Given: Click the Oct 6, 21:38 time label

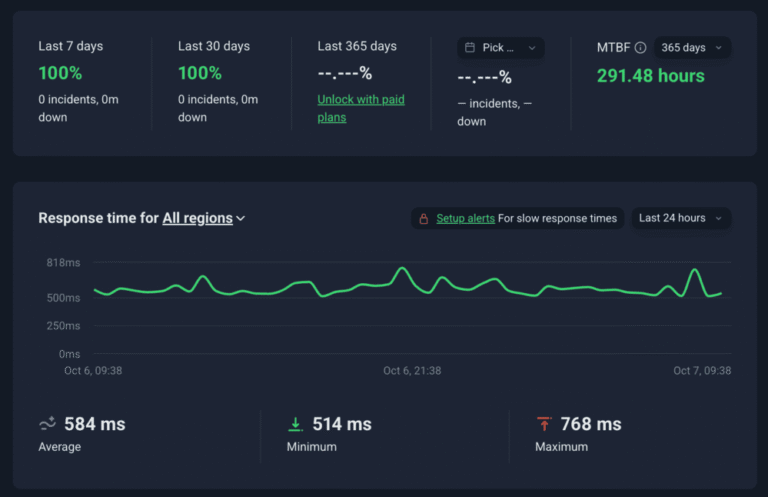Looking at the screenshot, I should point(412,371).
